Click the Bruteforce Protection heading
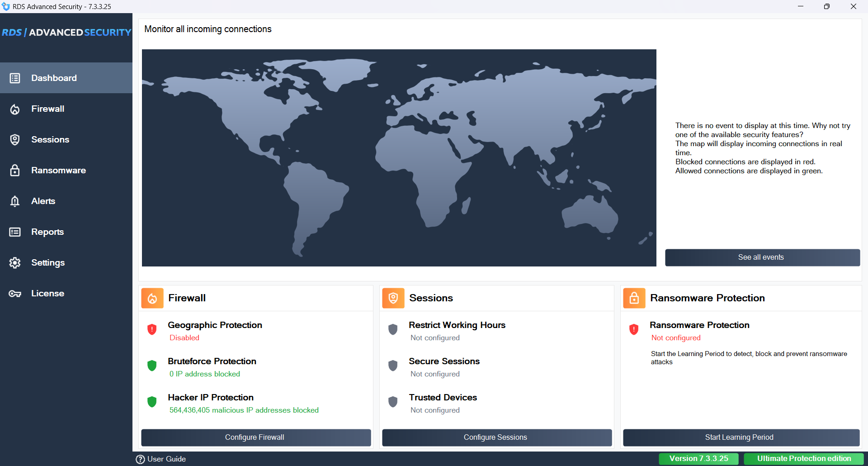Image resolution: width=868 pixels, height=466 pixels. 212,361
